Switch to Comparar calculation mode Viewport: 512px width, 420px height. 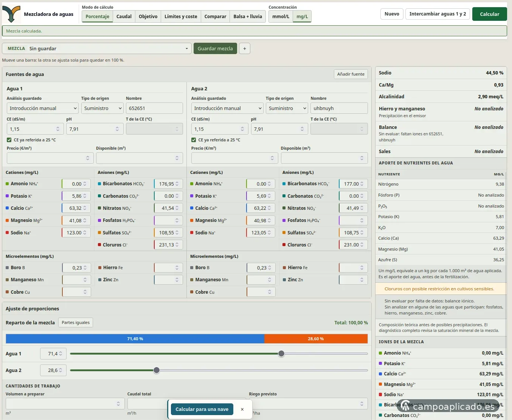(x=215, y=16)
